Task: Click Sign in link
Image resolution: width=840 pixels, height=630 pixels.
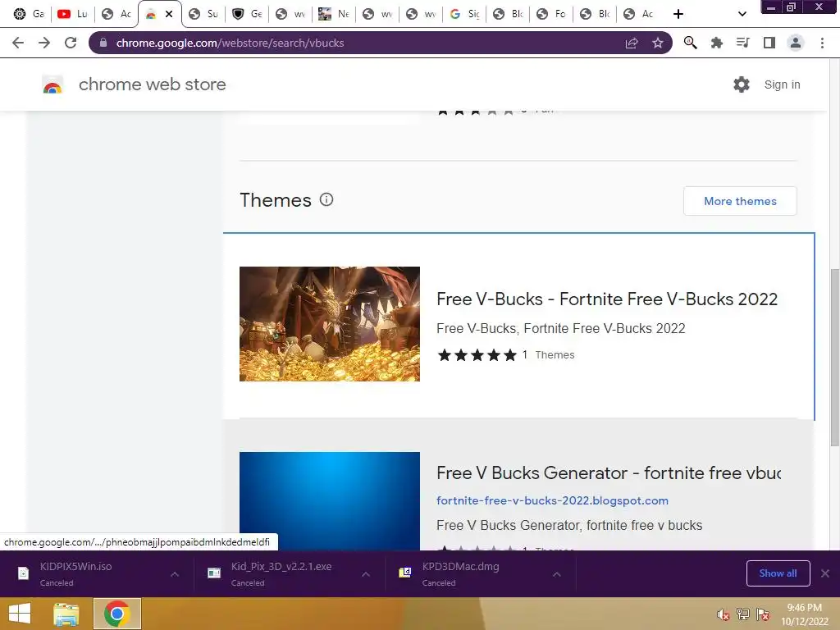Action: [x=782, y=84]
